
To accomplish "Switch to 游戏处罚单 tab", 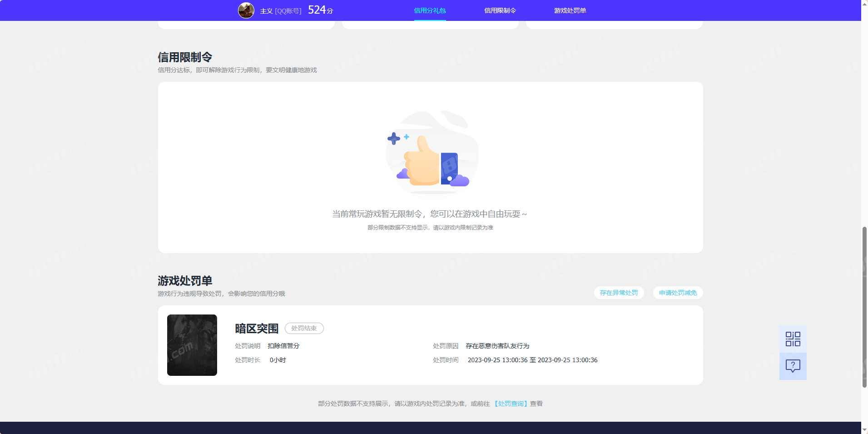I will 570,10.
